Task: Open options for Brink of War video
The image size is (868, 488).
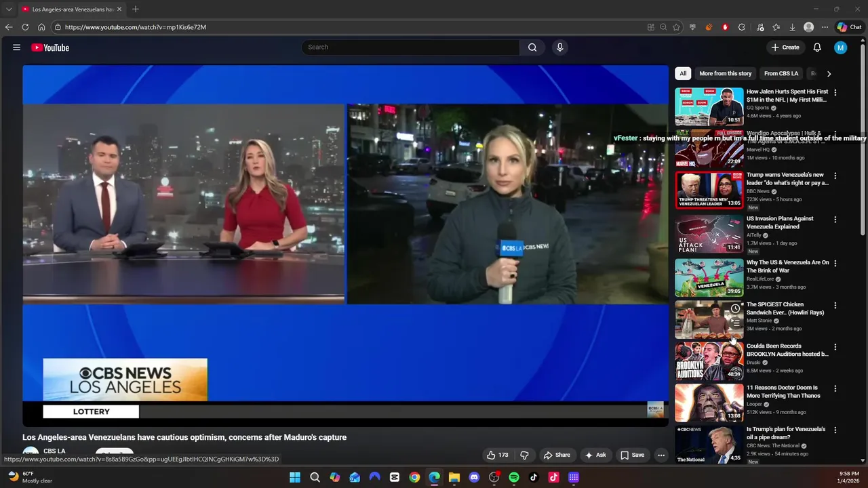Action: coord(835,263)
